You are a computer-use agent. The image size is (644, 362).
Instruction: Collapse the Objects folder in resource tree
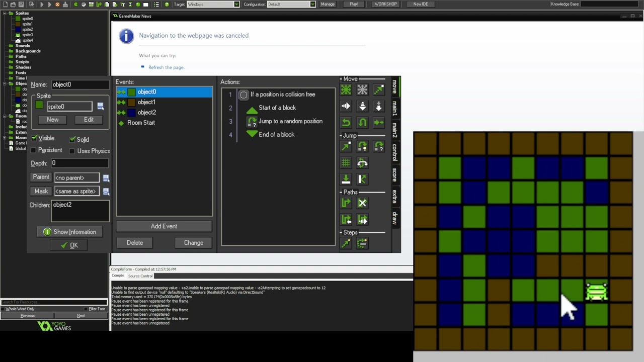4,83
